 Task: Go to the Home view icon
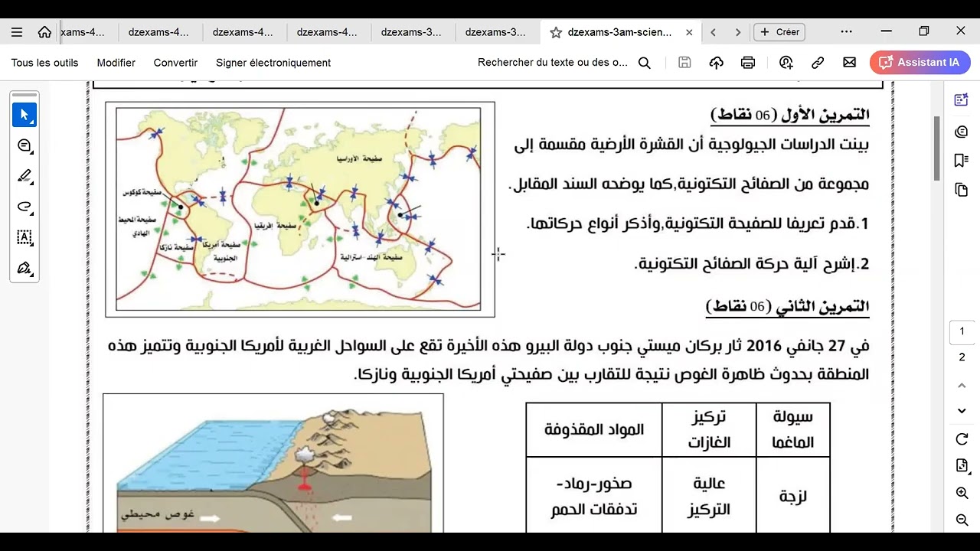[44, 32]
